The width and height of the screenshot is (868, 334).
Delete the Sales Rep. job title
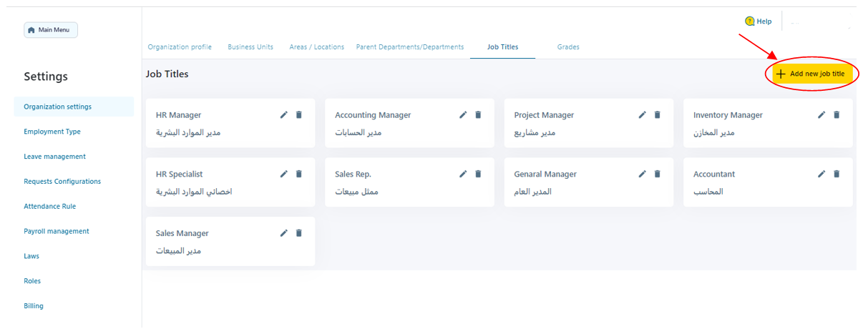tap(478, 174)
